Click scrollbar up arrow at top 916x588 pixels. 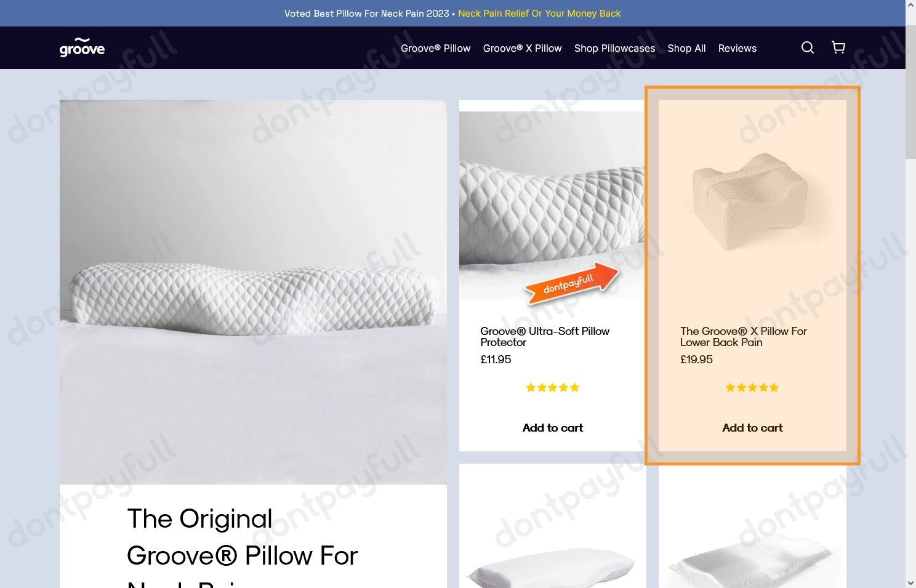(910, 5)
